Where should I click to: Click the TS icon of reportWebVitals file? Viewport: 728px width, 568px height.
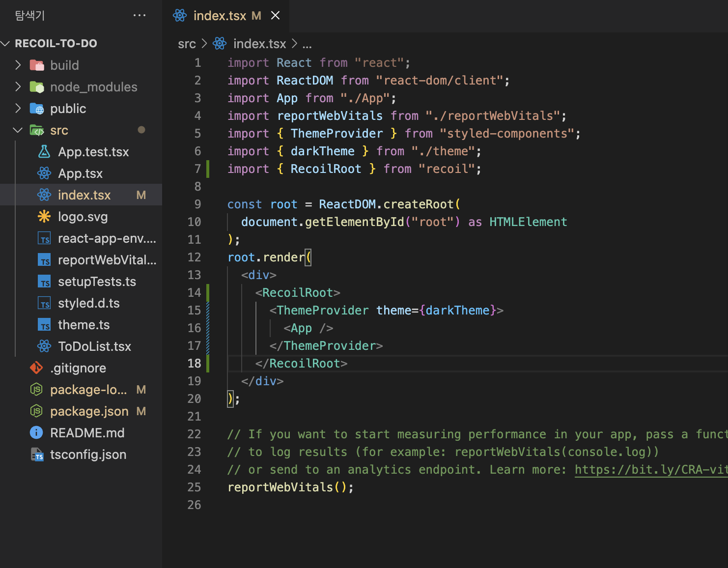point(44,260)
